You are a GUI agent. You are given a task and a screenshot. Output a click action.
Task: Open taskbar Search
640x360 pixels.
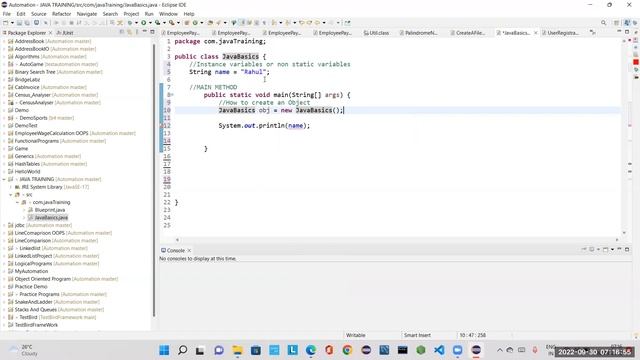(x=182, y=350)
